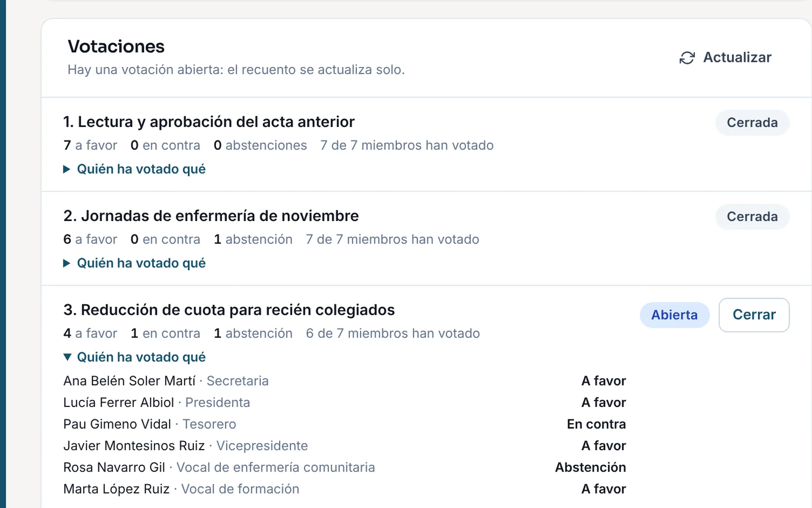Select the row for Javier Montesinos Ruiz
The height and width of the screenshot is (508, 812).
tap(345, 446)
